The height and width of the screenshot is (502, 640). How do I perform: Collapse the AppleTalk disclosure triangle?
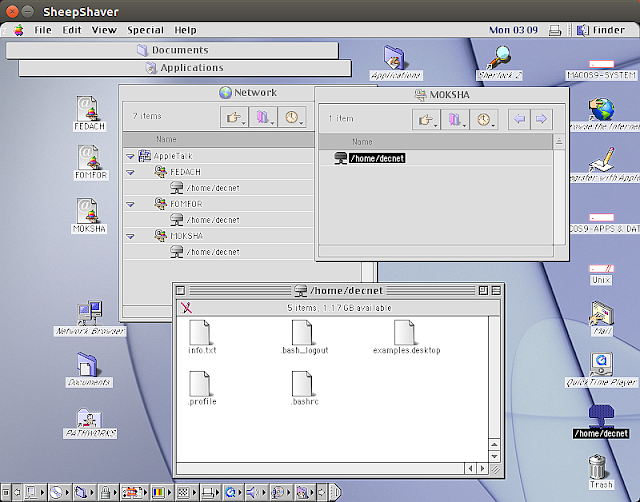point(130,156)
